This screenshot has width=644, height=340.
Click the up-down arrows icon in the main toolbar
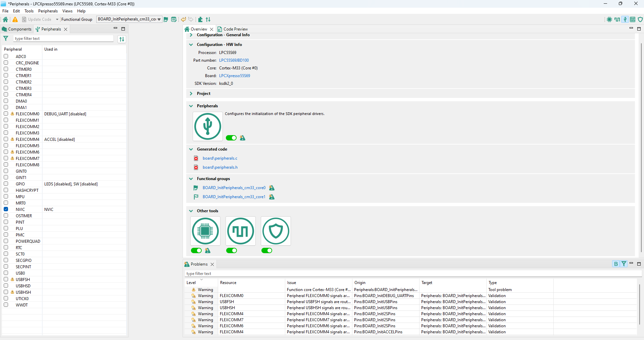(208, 19)
